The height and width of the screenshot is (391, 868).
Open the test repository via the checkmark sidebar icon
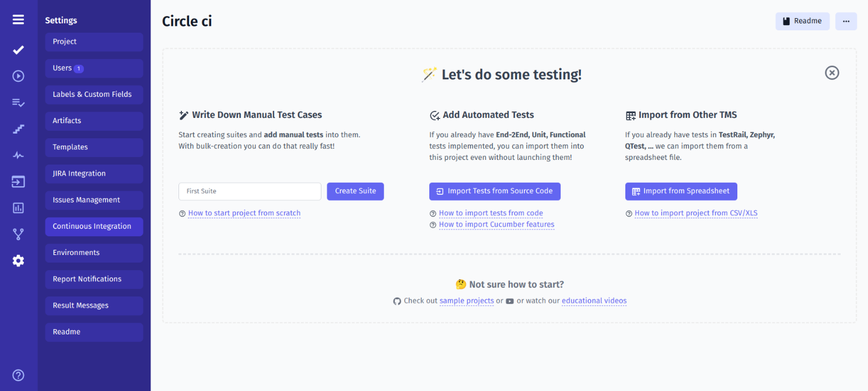click(x=18, y=50)
